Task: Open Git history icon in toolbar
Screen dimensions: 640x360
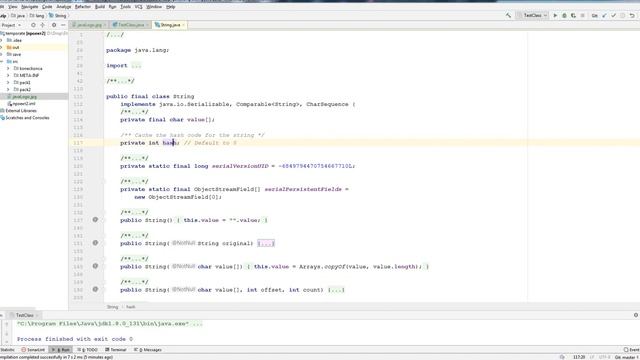Action: pos(622,16)
